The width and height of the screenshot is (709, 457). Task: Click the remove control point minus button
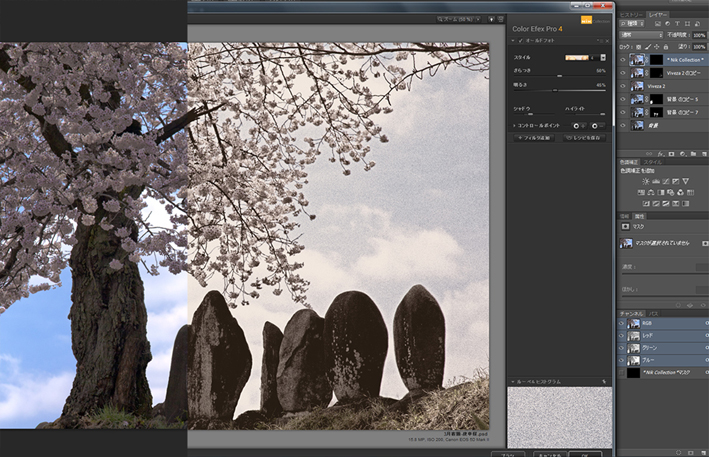[597, 125]
